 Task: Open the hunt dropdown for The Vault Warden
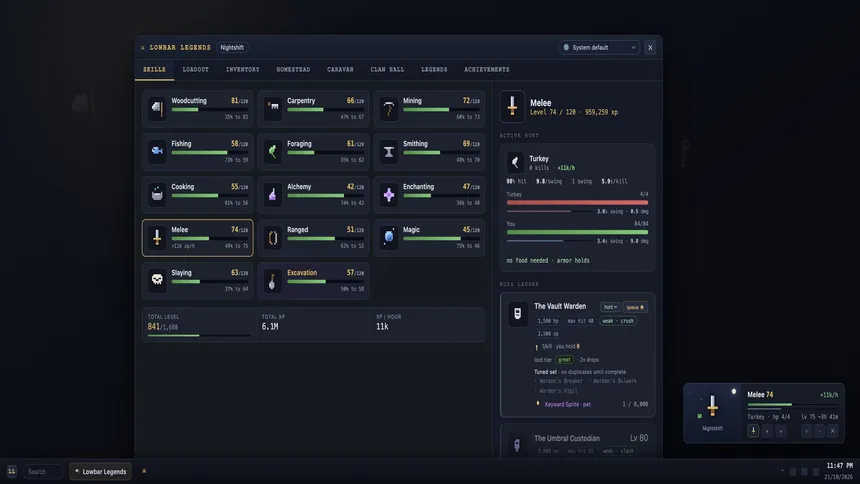point(609,307)
